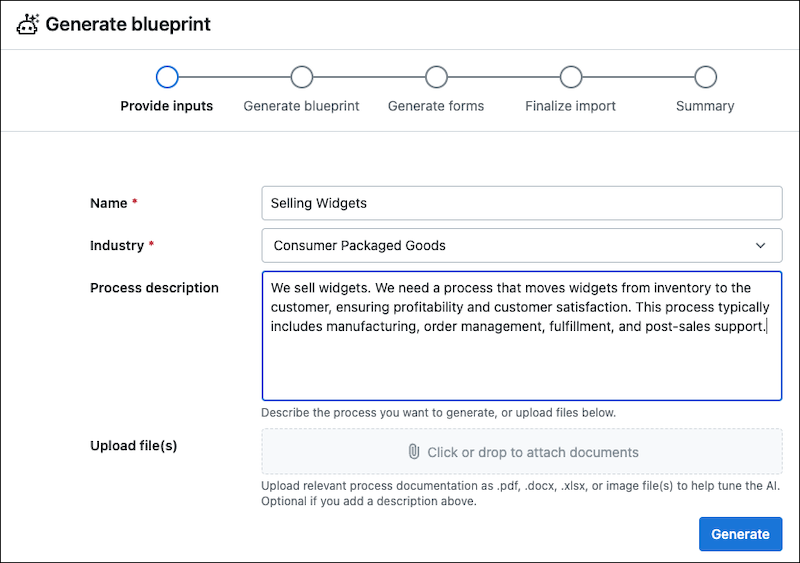
Task: Select the Generate blueprint step circle
Action: (x=302, y=77)
